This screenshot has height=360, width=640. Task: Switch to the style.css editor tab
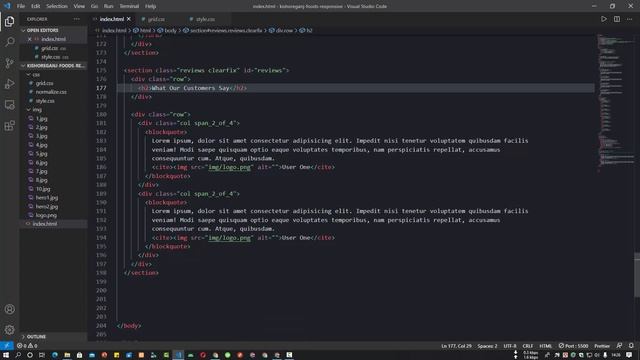205,19
